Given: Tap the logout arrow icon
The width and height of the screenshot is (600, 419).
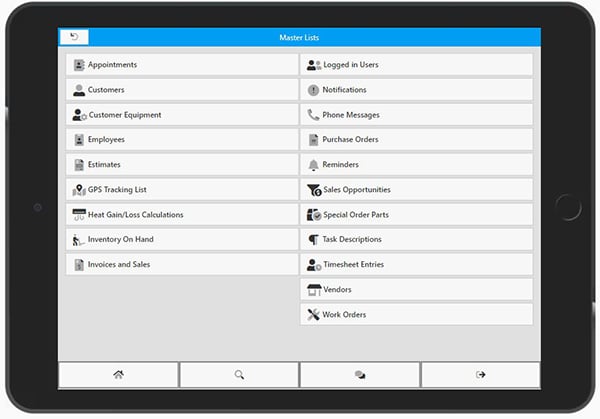Looking at the screenshot, I should [481, 374].
